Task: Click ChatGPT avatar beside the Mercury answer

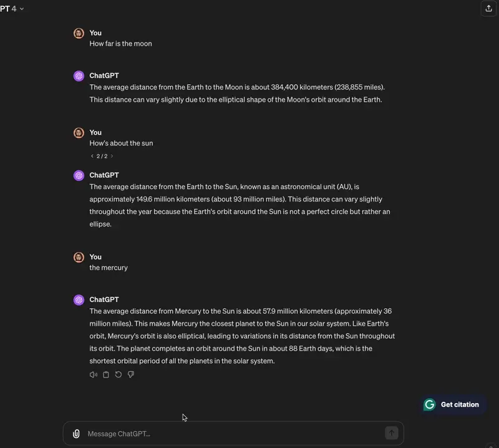Action: tap(79, 300)
